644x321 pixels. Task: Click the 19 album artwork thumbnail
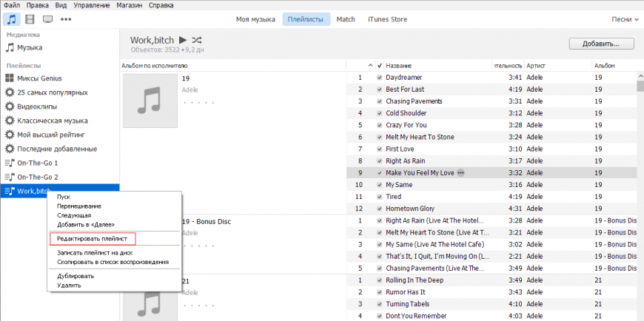[x=150, y=100]
